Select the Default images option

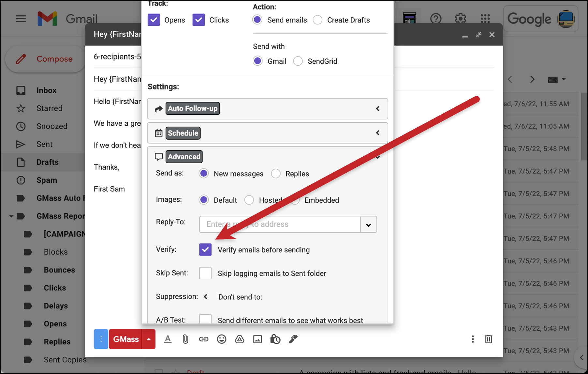click(x=204, y=200)
